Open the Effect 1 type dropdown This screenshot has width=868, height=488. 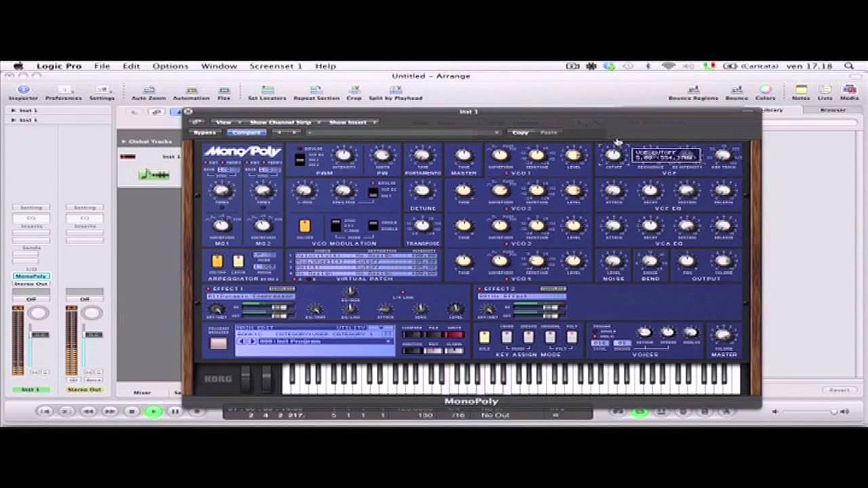251,297
